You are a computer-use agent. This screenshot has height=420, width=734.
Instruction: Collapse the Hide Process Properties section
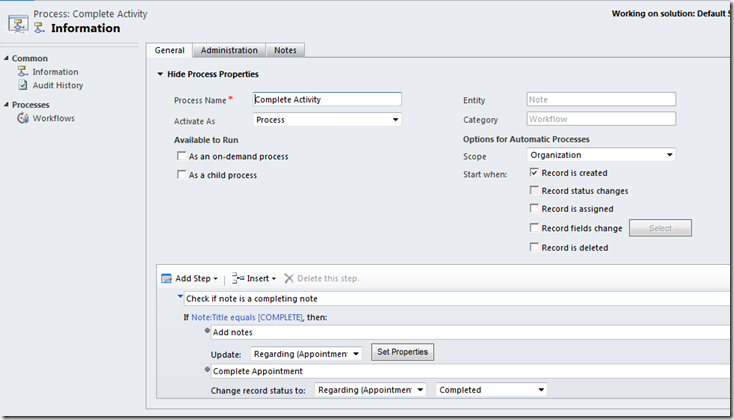click(x=161, y=75)
